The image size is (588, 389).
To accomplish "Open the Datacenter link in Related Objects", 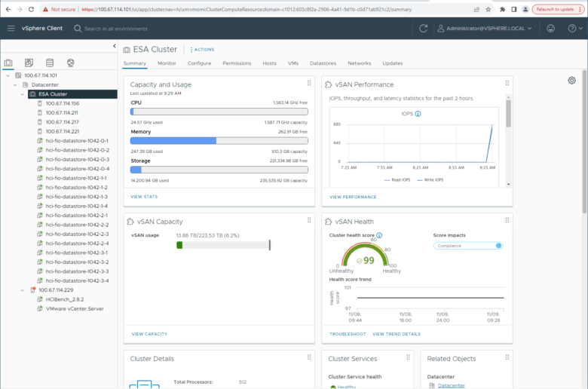I will pos(451,386).
